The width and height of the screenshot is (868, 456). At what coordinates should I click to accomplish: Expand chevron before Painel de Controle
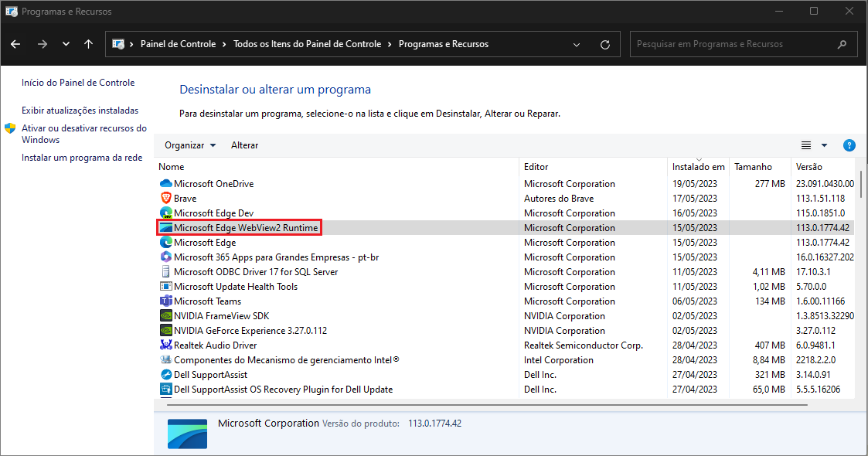(x=131, y=44)
